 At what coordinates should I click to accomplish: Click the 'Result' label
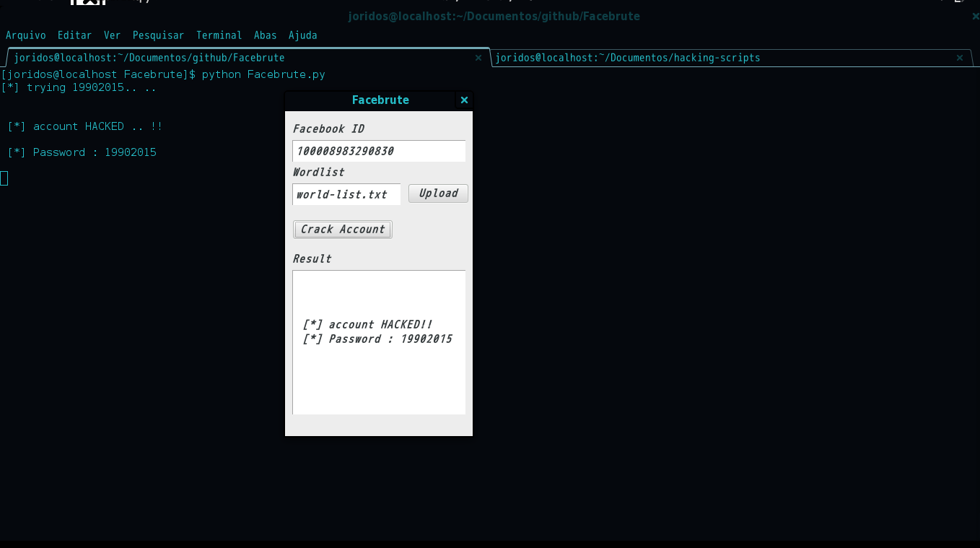(x=312, y=258)
